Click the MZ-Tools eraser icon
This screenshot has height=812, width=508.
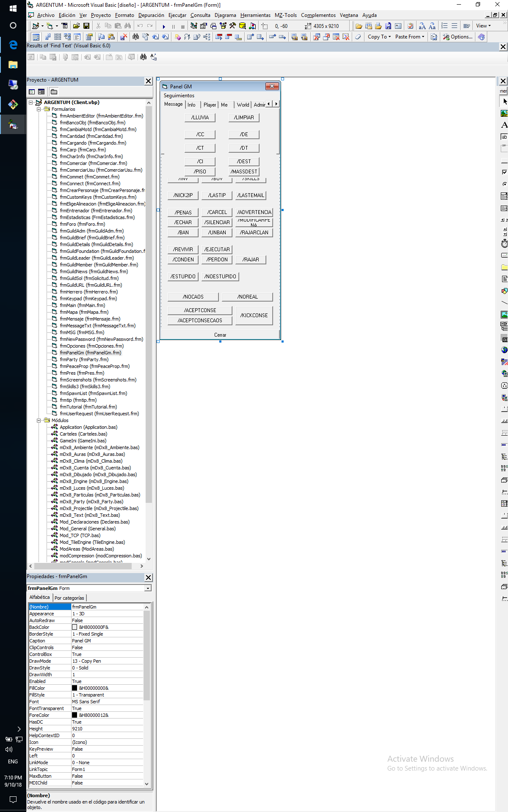pyautogui.click(x=358, y=37)
